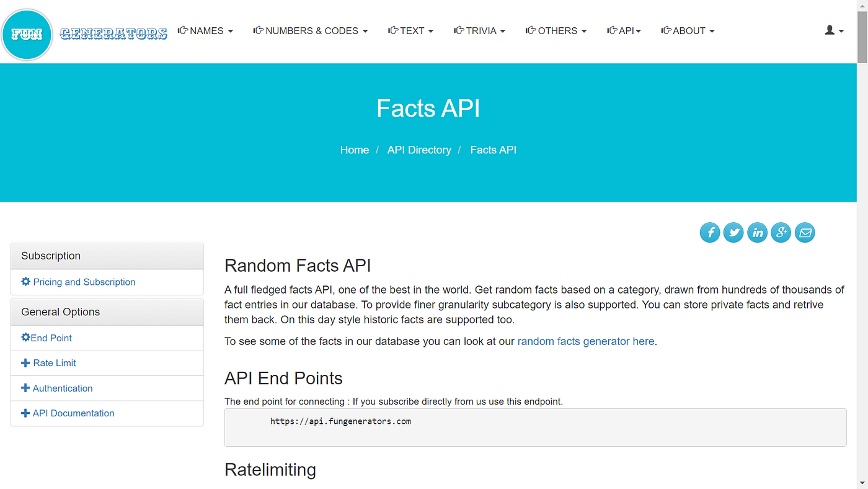
Task: Share page on Twitter
Action: pos(733,233)
